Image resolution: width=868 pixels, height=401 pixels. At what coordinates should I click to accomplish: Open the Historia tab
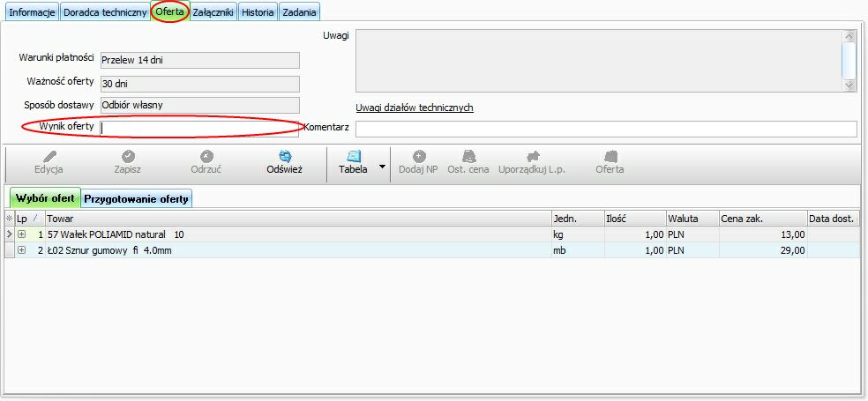pos(258,12)
